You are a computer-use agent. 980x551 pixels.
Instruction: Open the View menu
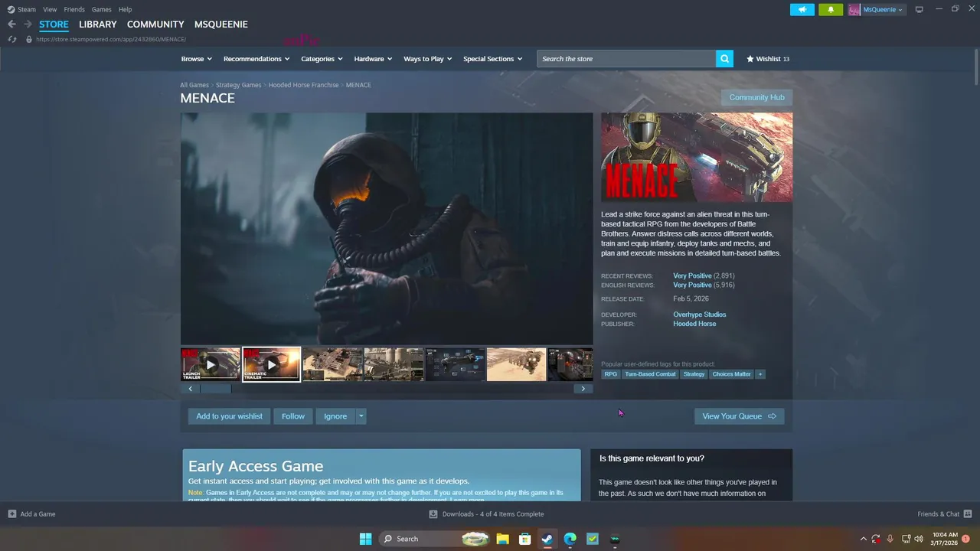tap(50, 9)
